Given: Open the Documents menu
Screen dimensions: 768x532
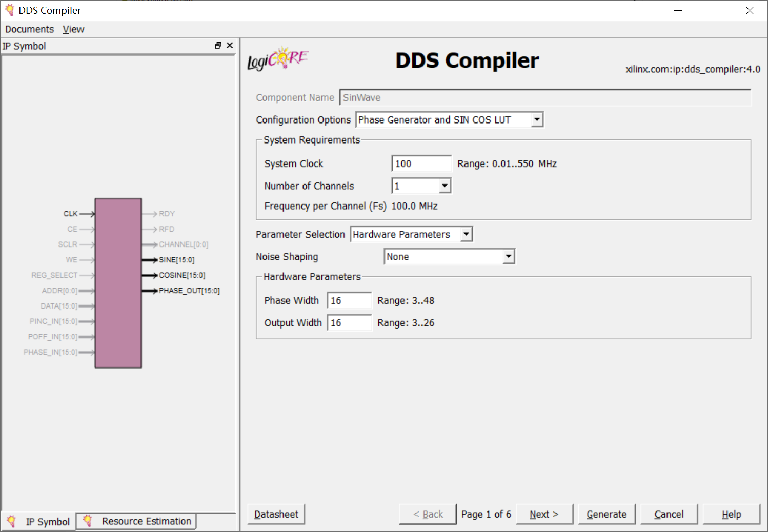Looking at the screenshot, I should [29, 29].
